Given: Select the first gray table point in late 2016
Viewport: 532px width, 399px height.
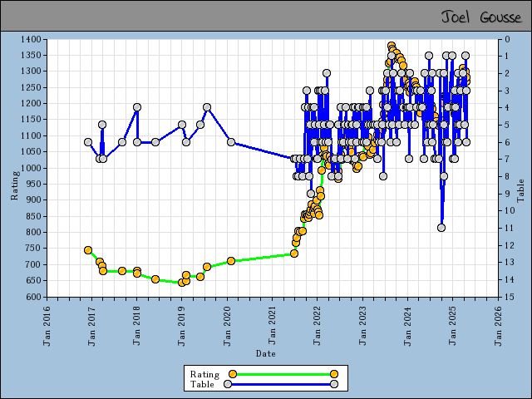Looking at the screenshot, I should click(88, 142).
